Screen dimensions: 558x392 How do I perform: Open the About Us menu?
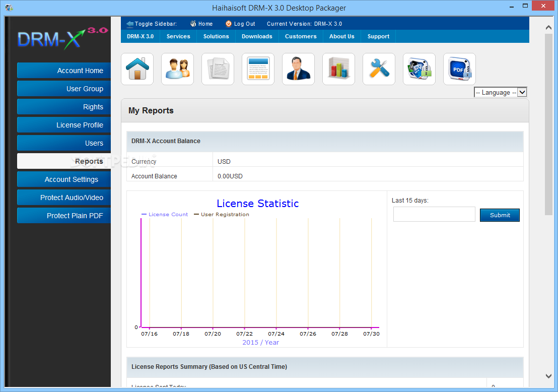[x=341, y=36]
